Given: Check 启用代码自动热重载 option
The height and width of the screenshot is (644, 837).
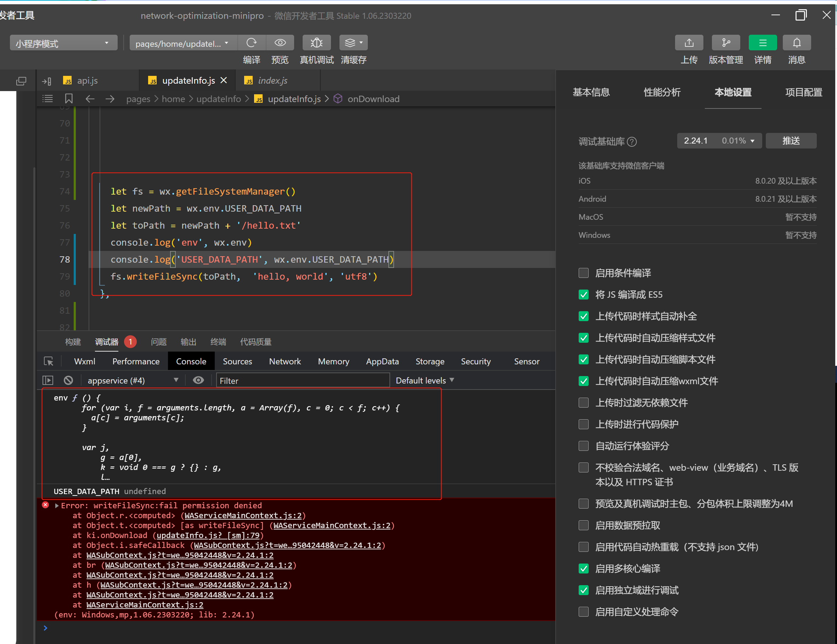Looking at the screenshot, I should pos(583,547).
